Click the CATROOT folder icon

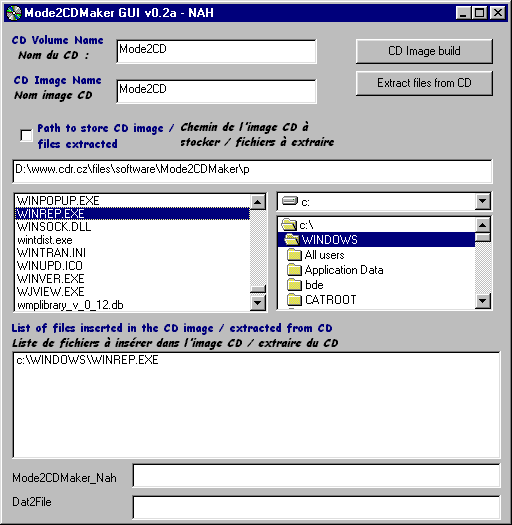tap(295, 299)
